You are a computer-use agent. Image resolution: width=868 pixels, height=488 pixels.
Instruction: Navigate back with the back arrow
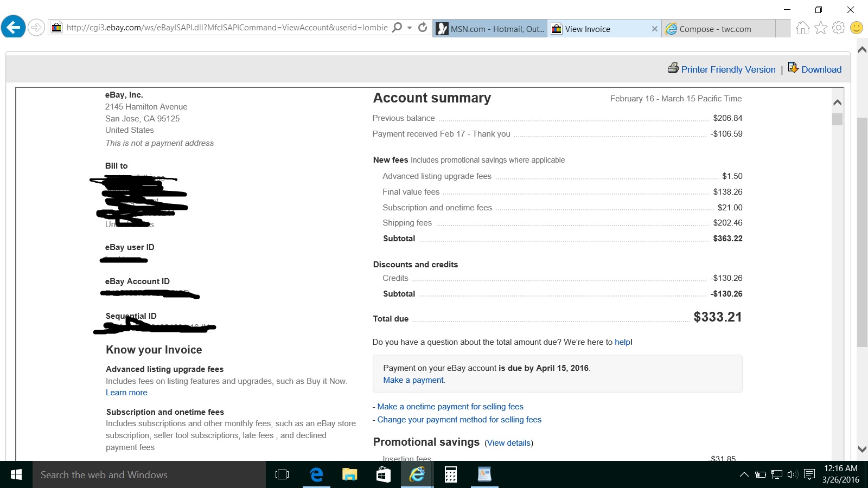[13, 27]
